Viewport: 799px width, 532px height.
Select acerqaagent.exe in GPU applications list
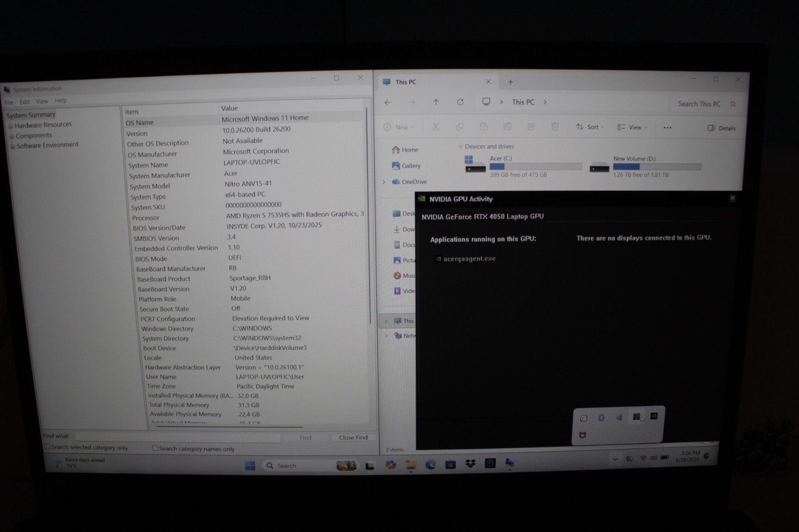pyautogui.click(x=465, y=259)
